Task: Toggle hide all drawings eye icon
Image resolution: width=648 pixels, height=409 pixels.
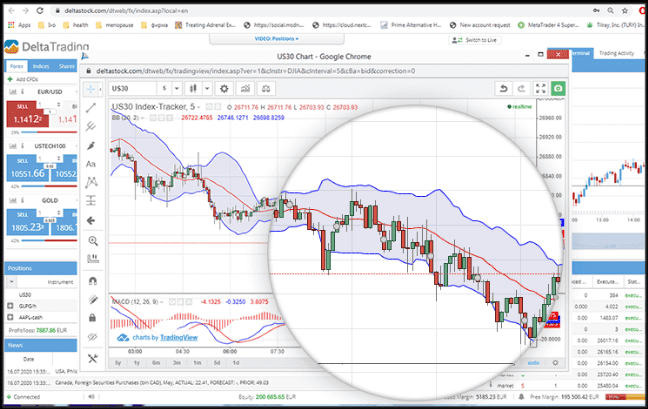Action: pos(93,337)
